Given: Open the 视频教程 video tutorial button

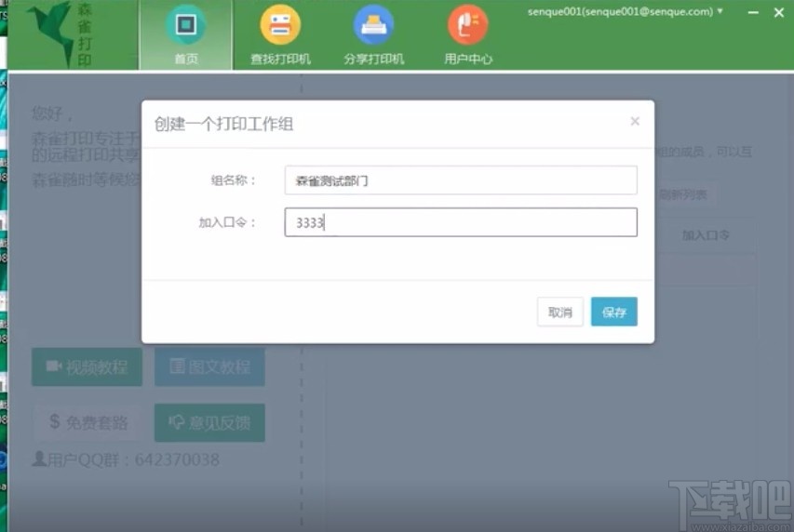Looking at the screenshot, I should click(x=87, y=367).
